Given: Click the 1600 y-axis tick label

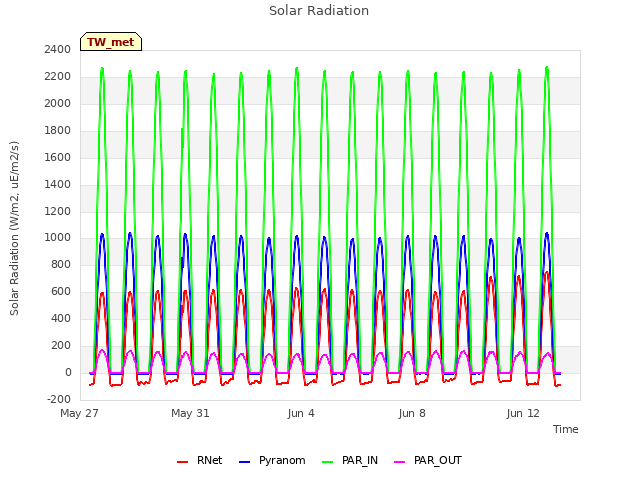Looking at the screenshot, I should [58, 157].
